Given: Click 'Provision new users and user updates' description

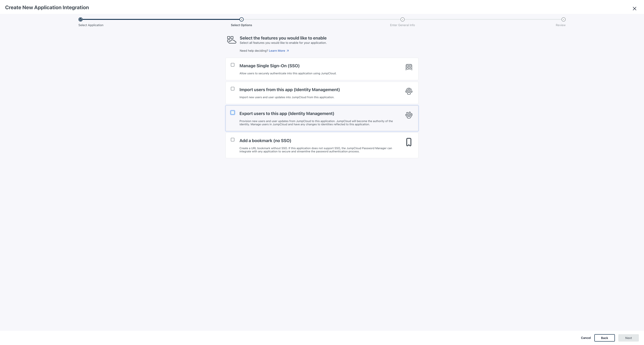Looking at the screenshot, I should (316, 123).
